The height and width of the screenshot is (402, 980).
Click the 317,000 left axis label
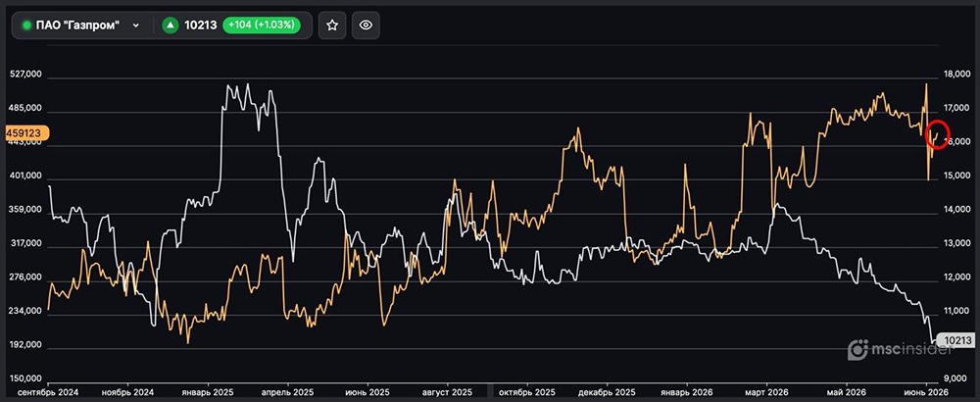(26, 243)
